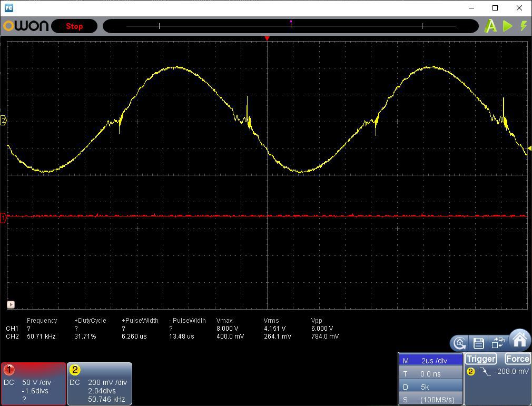Viewport: 532px width, 406px height.
Task: Click the CH2 2.04divs offset value
Action: (102, 391)
